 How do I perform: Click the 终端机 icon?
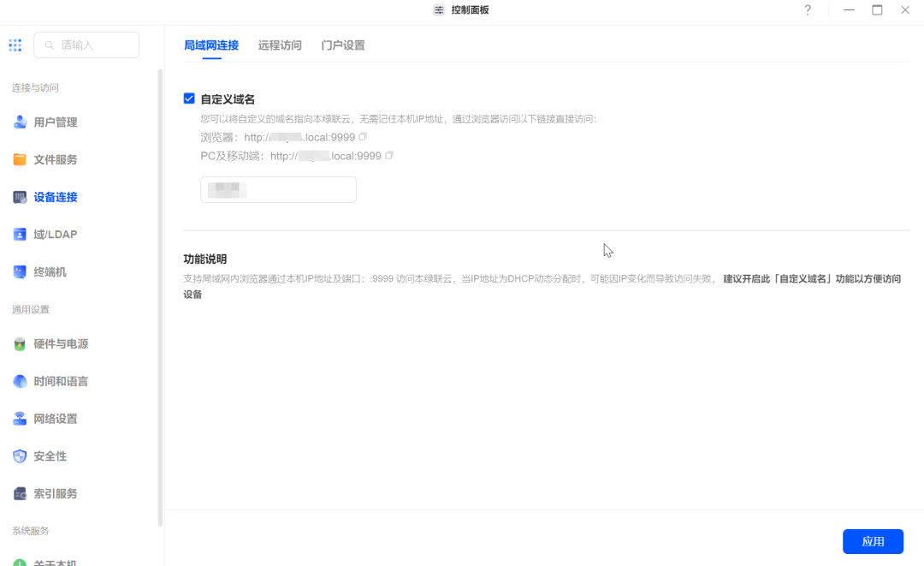point(20,271)
